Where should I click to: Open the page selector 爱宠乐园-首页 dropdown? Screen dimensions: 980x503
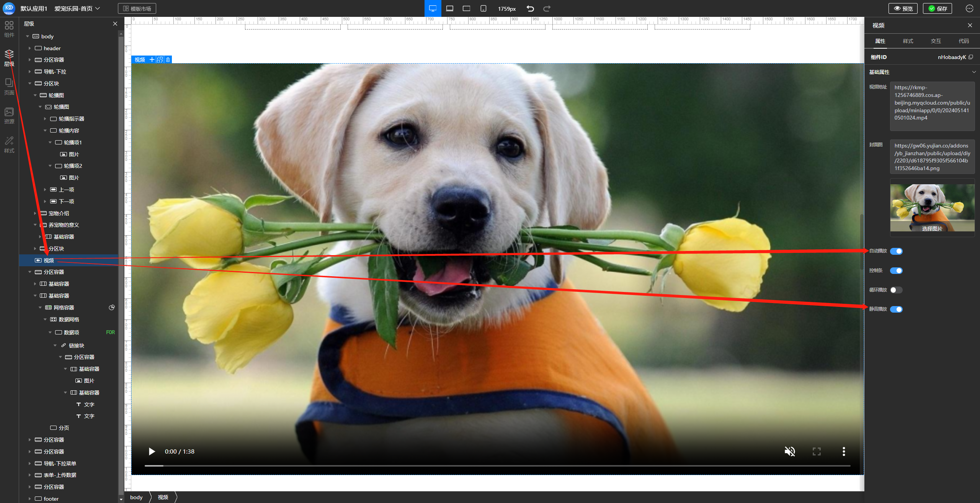click(x=77, y=8)
